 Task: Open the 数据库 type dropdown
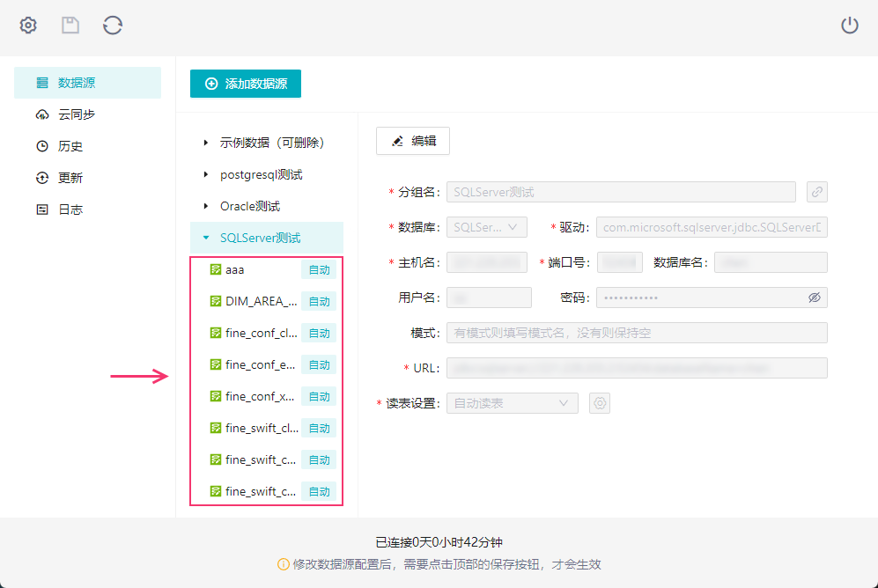click(x=487, y=227)
